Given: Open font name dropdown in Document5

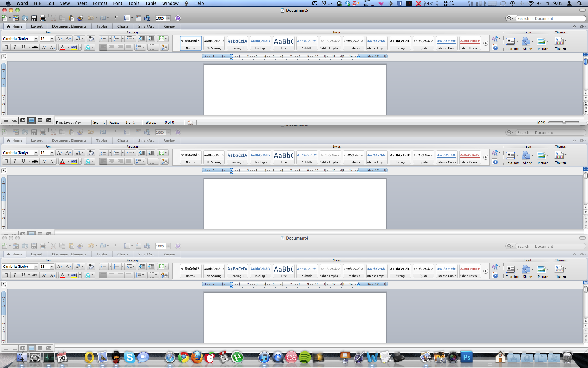Looking at the screenshot, I should point(36,39).
